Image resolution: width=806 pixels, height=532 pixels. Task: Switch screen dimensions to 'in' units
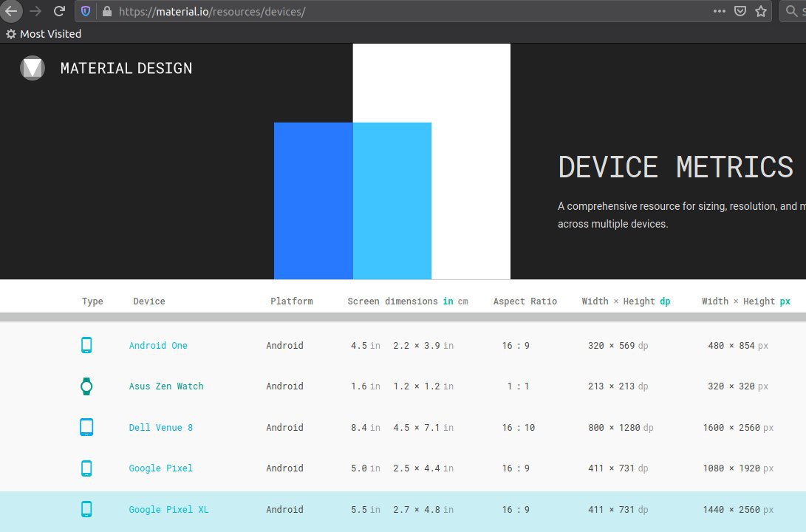[448, 301]
